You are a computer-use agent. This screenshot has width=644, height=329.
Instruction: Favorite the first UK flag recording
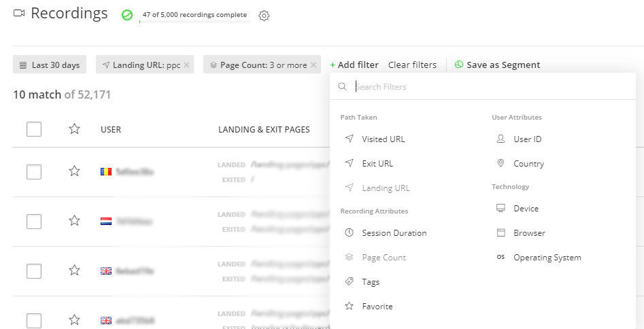(74, 271)
